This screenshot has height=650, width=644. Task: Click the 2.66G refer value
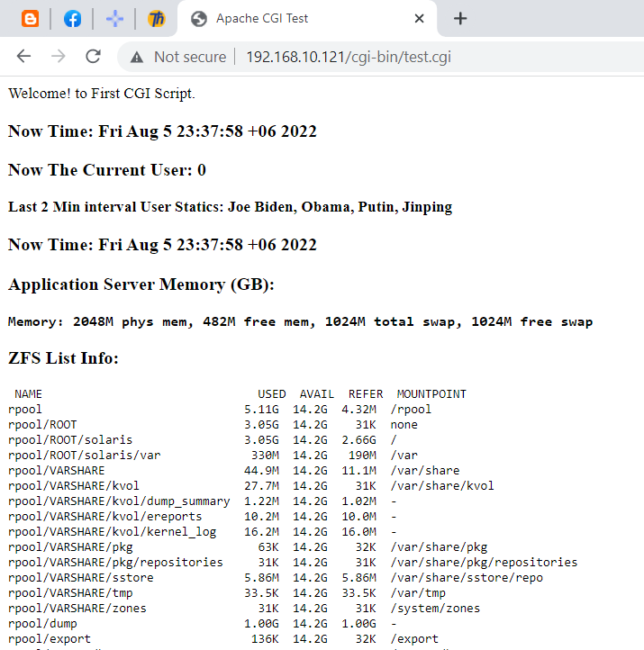pos(358,440)
